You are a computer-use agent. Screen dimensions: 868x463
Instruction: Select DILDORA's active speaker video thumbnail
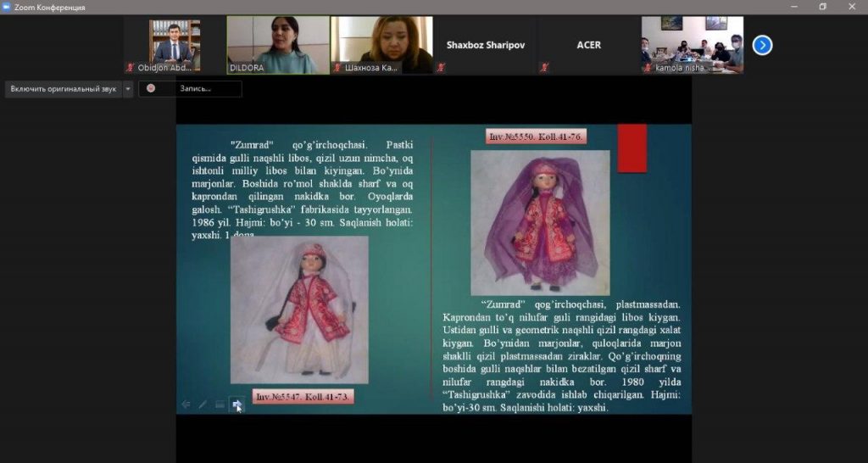click(x=277, y=45)
